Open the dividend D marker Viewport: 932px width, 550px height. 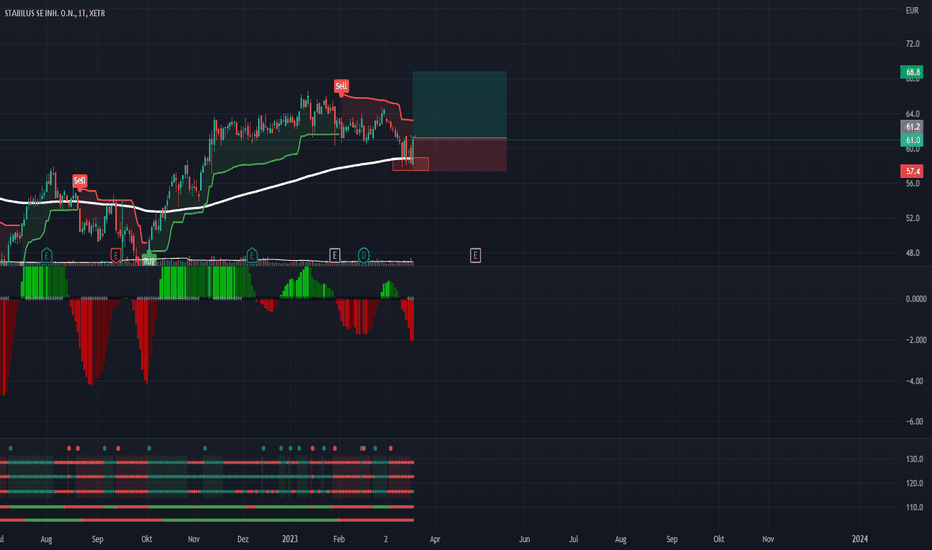[364, 256]
